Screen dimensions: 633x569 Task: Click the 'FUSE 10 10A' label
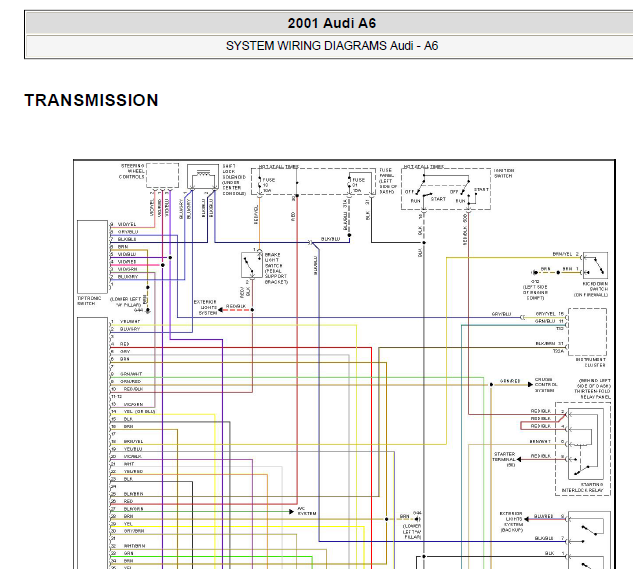coord(268,185)
